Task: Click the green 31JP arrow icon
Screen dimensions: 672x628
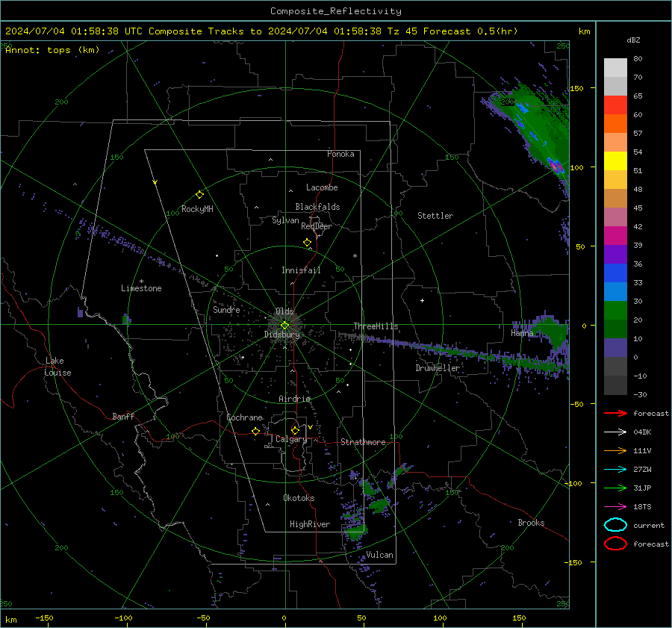Action: pos(615,488)
